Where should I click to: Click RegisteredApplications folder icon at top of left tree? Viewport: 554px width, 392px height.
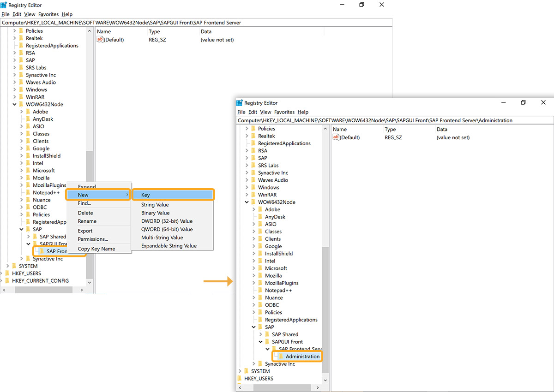21,46
